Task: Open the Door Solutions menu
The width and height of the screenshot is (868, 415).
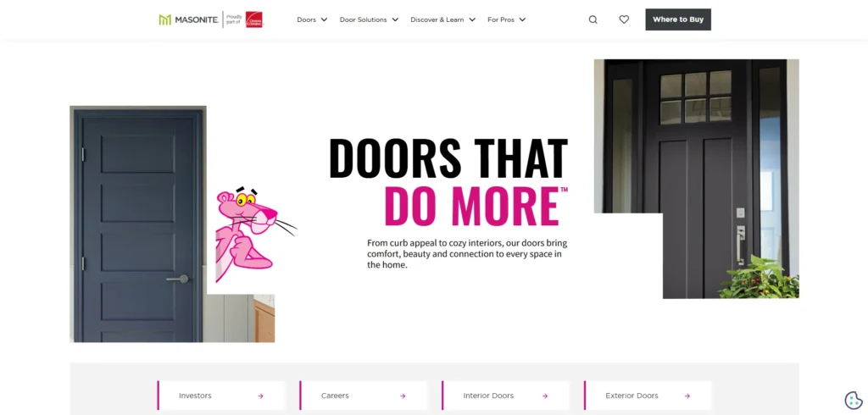Action: tap(369, 20)
